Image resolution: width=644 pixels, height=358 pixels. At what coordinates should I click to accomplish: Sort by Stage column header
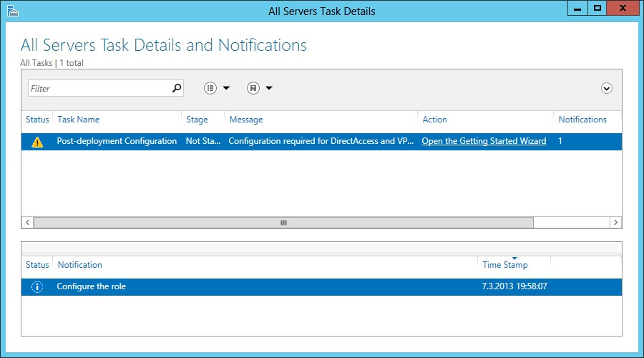click(x=197, y=120)
